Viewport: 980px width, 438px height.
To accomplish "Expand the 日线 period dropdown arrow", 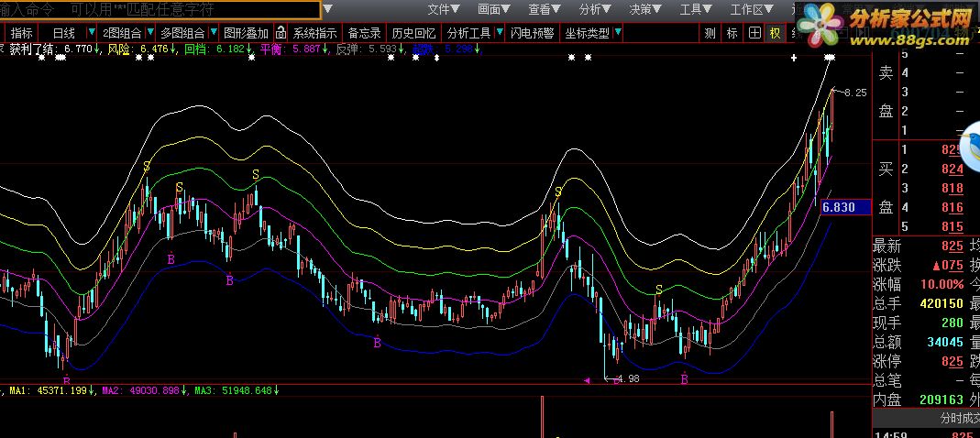I will pyautogui.click(x=92, y=32).
